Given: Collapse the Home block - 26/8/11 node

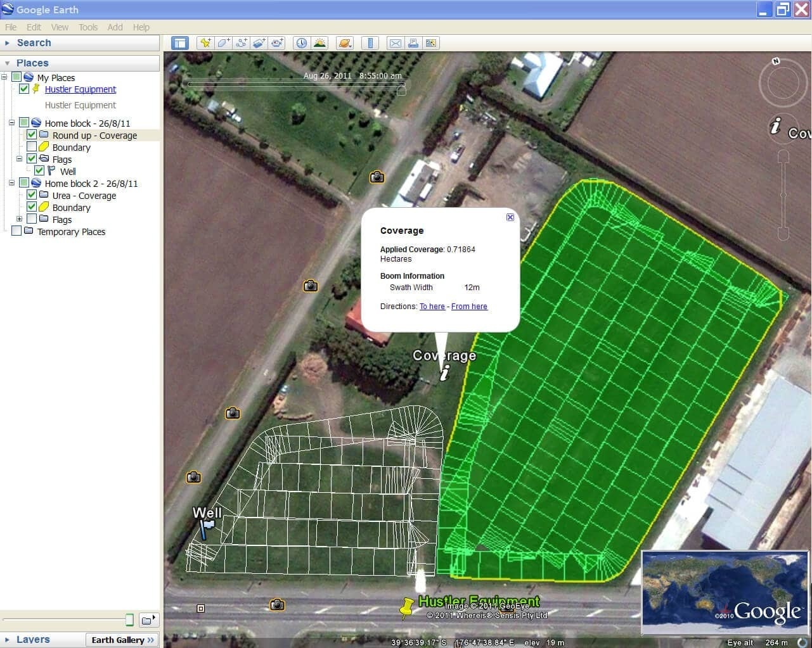Looking at the screenshot, I should (12, 123).
